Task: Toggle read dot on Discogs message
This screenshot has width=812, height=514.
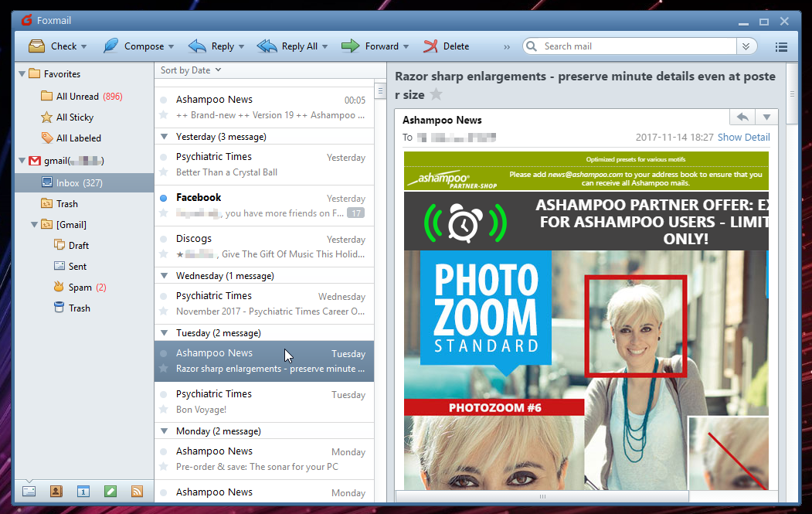Action: point(164,240)
